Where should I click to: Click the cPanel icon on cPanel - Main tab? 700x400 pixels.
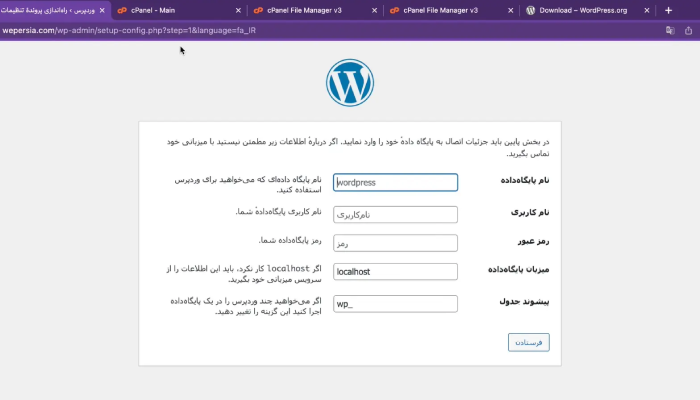121,10
